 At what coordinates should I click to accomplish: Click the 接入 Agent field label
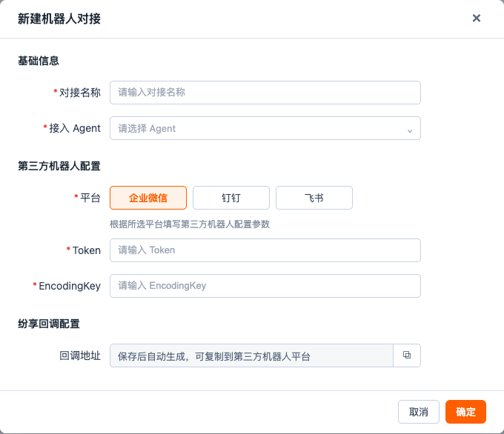[x=75, y=128]
